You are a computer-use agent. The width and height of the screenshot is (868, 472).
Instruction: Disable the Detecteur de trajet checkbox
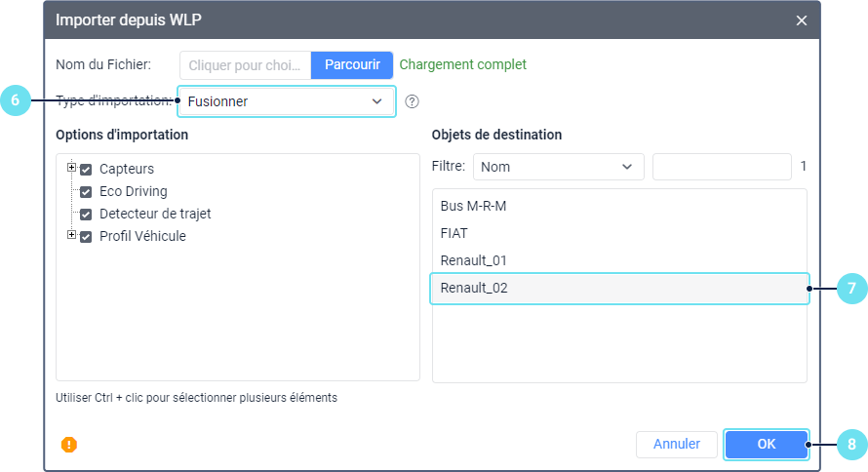[x=86, y=215]
